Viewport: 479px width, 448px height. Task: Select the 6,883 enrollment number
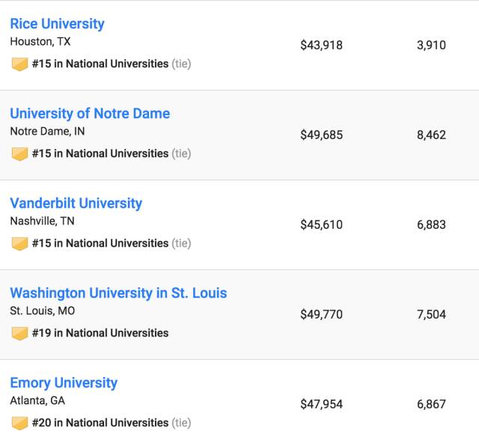[431, 224]
